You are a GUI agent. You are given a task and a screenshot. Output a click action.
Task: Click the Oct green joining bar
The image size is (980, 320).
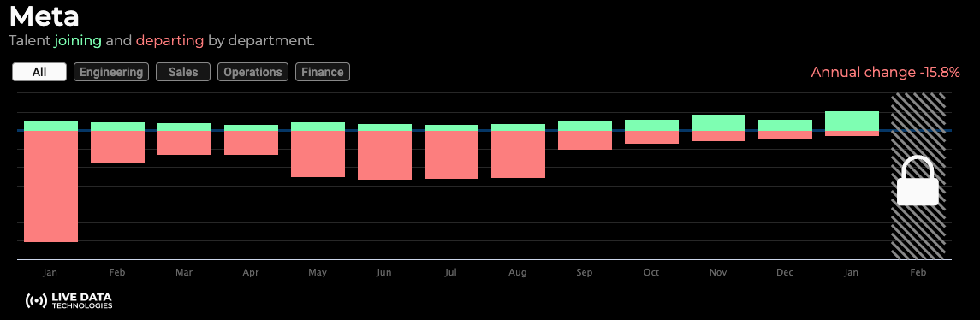(x=652, y=125)
